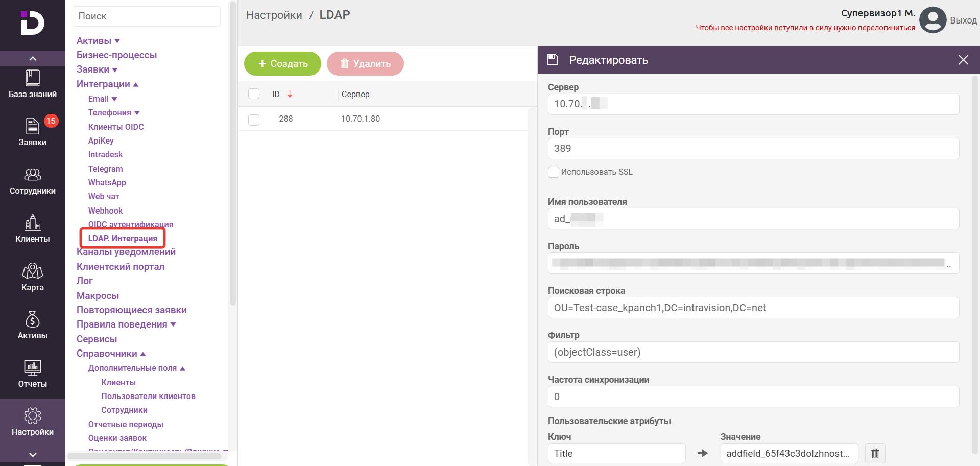Toggle the select-all checkbox in table header

click(254, 94)
